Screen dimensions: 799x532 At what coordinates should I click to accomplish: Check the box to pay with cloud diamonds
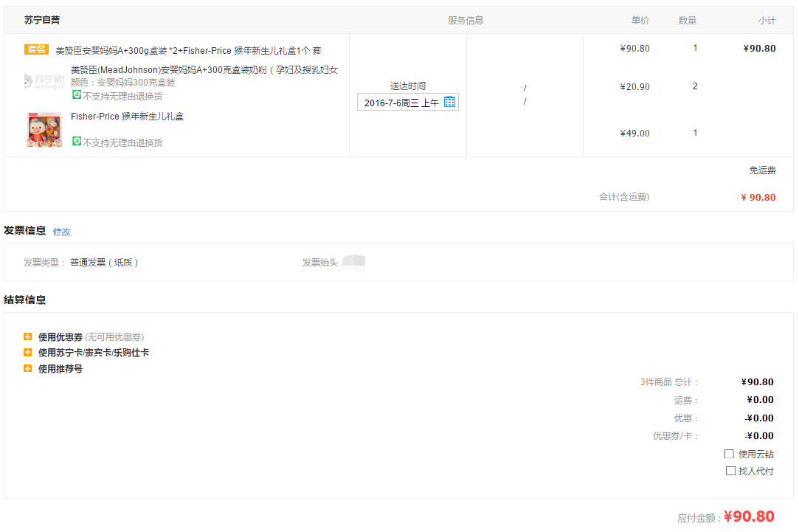(x=729, y=453)
